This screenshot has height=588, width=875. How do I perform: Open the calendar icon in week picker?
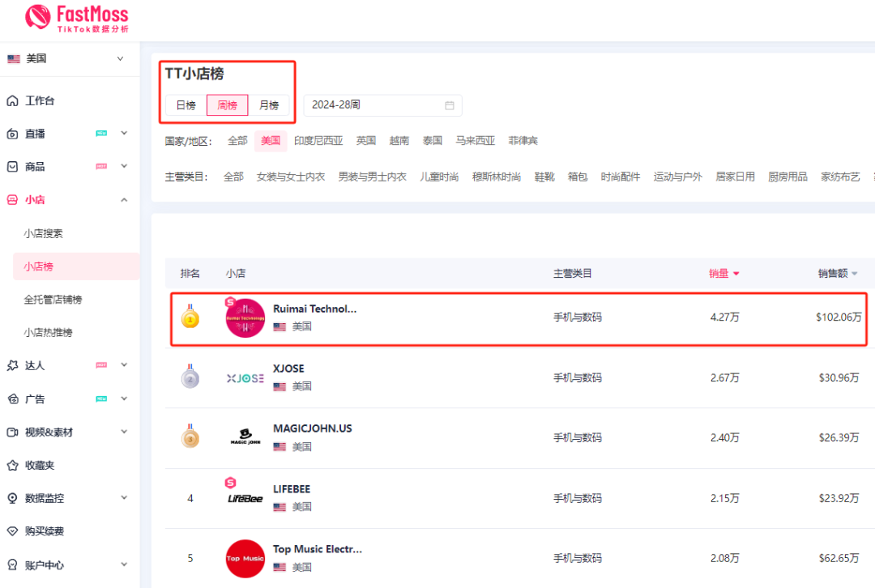tap(449, 105)
